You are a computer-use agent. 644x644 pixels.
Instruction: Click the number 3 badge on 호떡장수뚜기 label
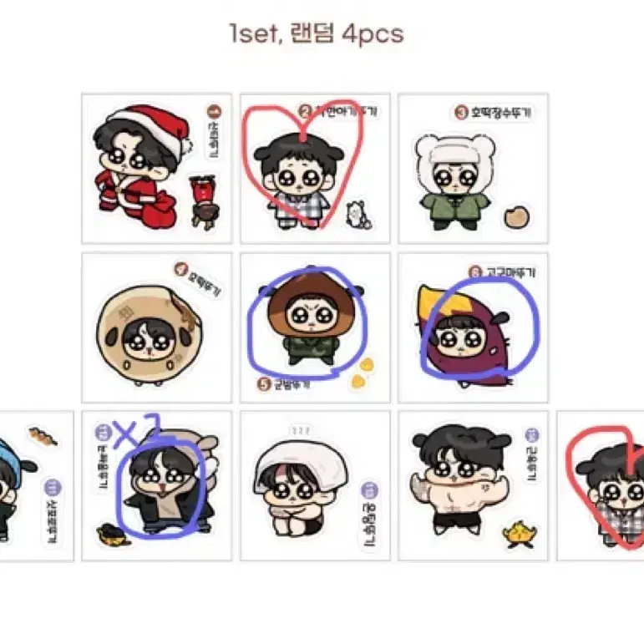461,112
